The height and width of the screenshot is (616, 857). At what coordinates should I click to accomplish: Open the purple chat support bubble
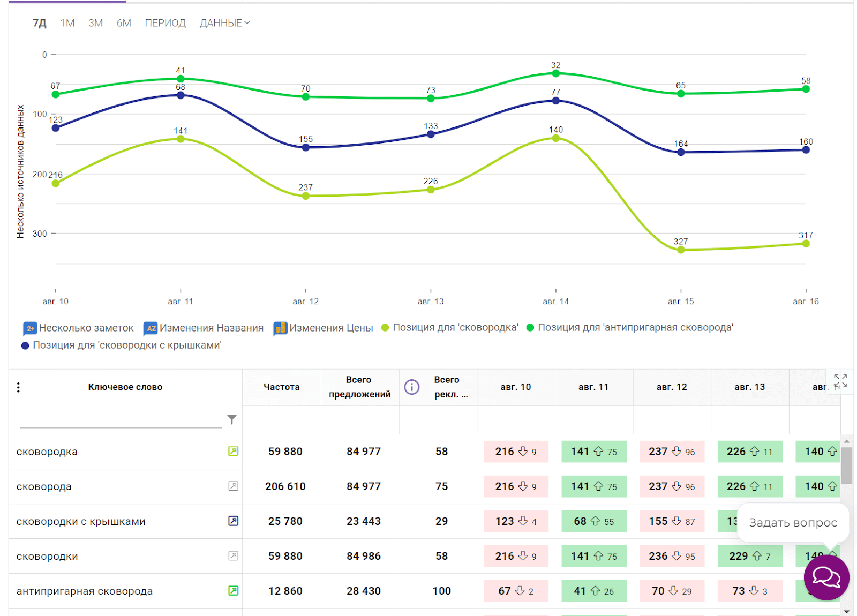[826, 577]
